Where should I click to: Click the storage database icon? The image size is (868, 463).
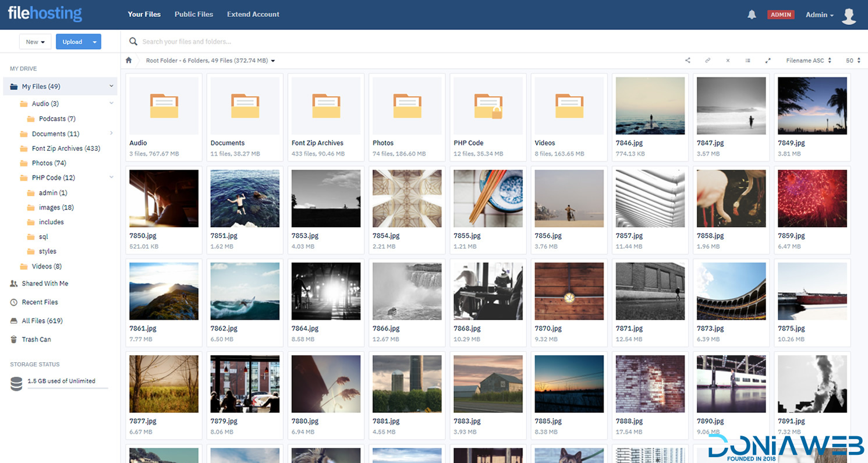tap(16, 383)
